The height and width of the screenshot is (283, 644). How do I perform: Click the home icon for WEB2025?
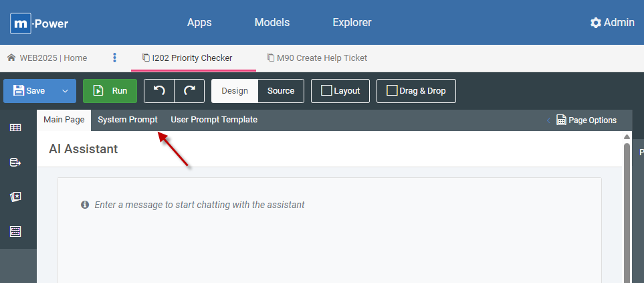(x=11, y=58)
